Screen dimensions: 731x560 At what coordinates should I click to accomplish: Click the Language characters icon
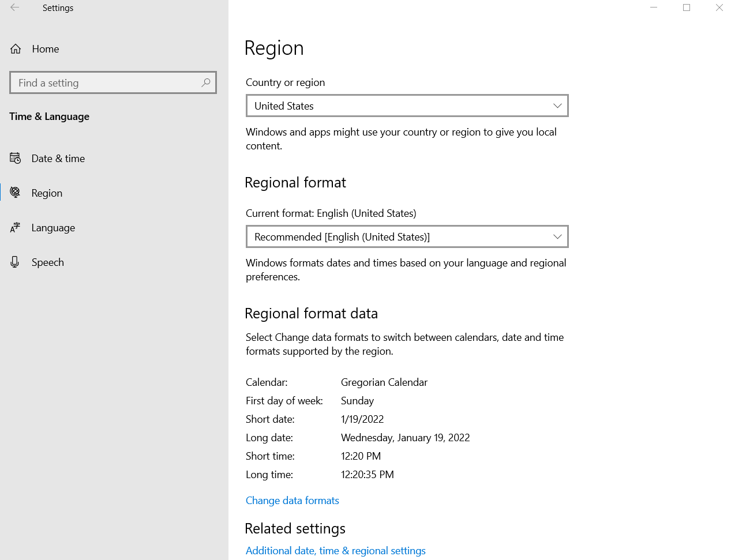pos(16,228)
